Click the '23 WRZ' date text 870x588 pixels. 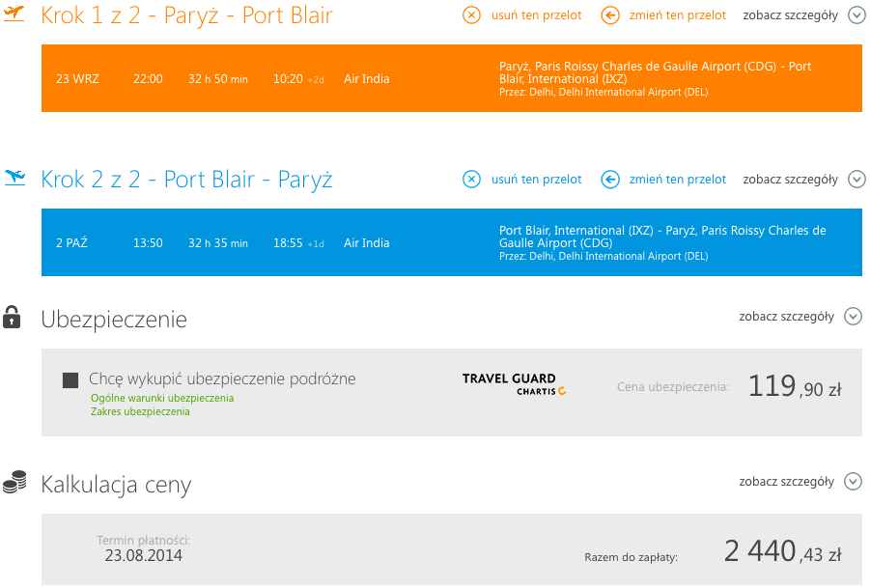[77, 79]
